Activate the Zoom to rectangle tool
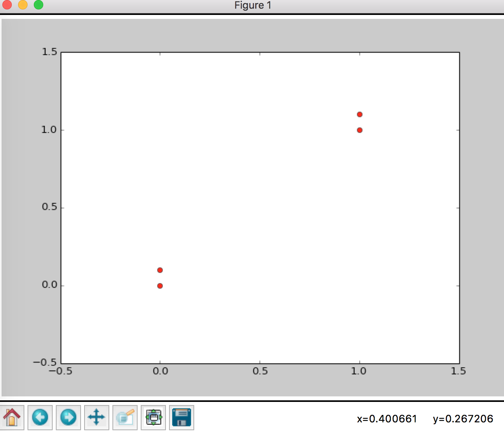Image resolution: width=504 pixels, height=431 pixels. 125,418
